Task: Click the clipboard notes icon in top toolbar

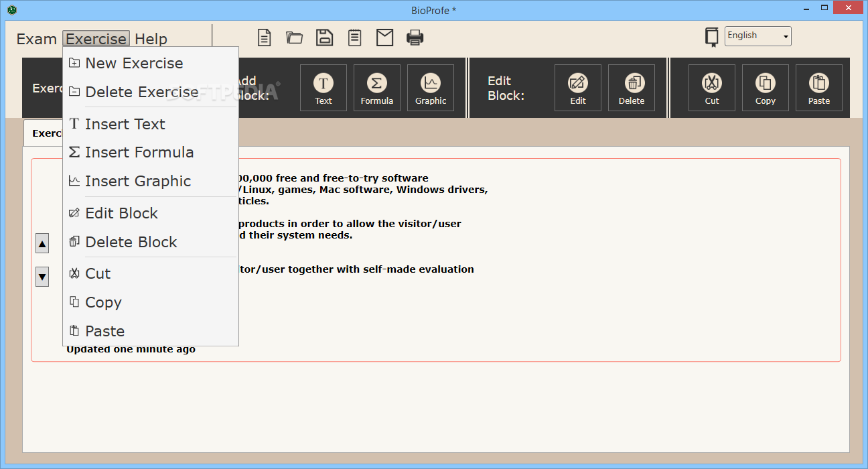Action: click(x=355, y=38)
